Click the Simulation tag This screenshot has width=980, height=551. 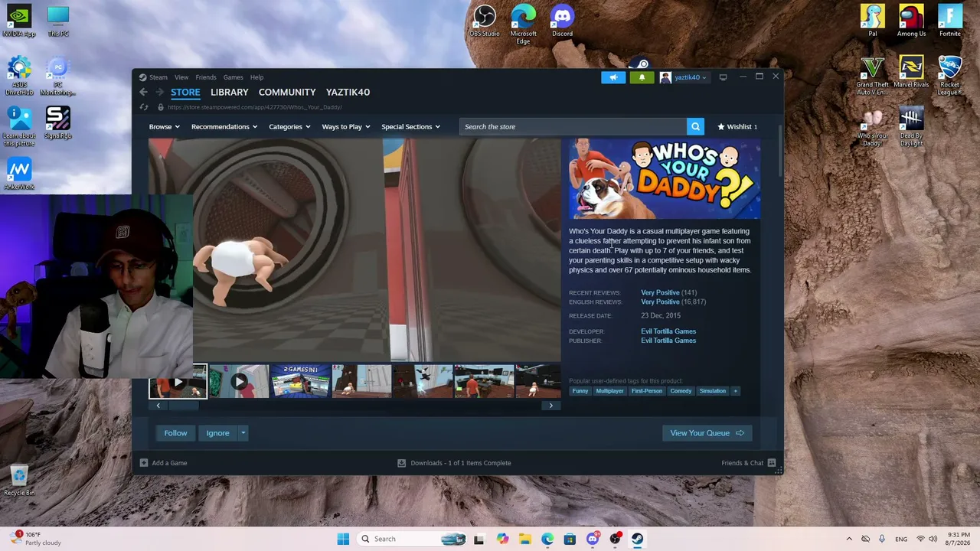pyautogui.click(x=712, y=391)
